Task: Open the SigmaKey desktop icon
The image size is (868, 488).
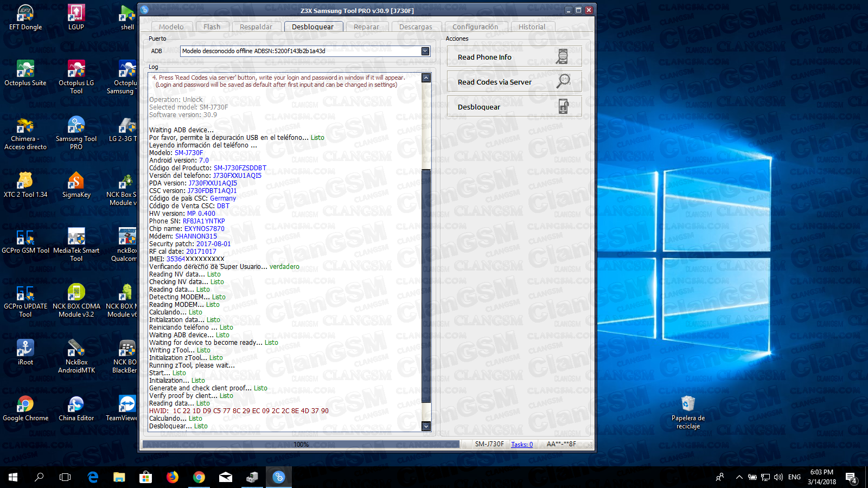Action: click(x=76, y=185)
